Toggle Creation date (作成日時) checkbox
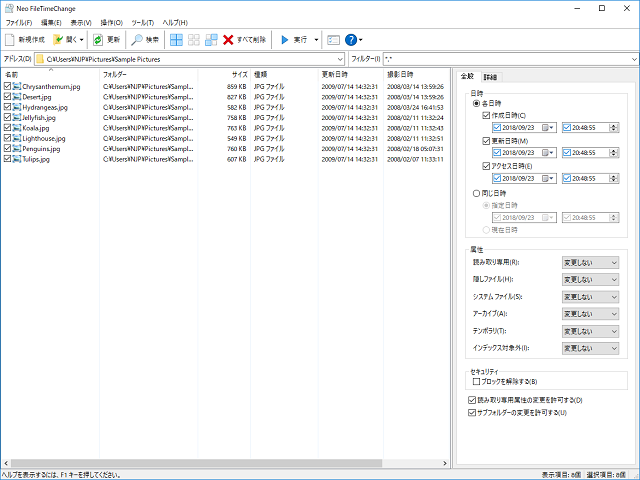Image resolution: width=640 pixels, height=480 pixels. 486,116
